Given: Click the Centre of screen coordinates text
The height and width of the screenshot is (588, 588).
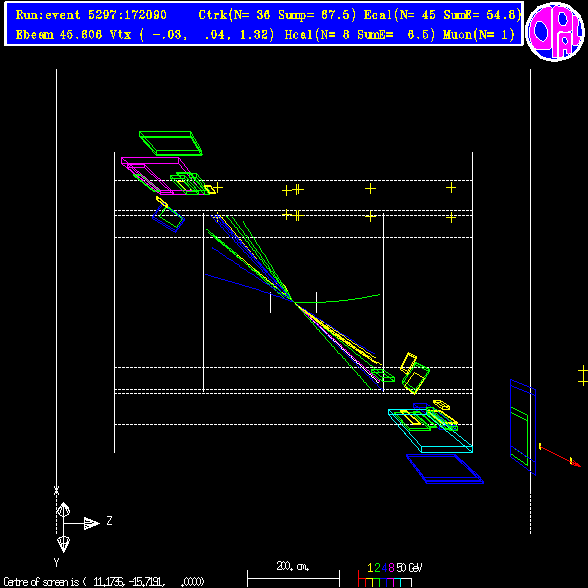Looking at the screenshot, I should point(104,582).
